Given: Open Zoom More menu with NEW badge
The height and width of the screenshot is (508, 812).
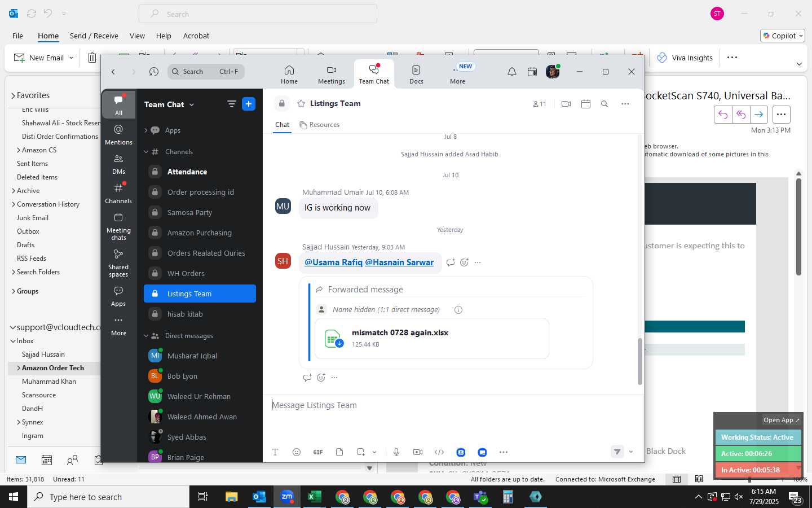Looking at the screenshot, I should point(458,75).
